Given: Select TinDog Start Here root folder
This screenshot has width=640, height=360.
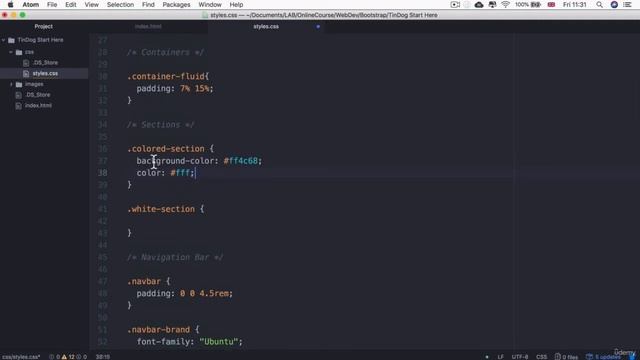Looking at the screenshot, I should coord(40,40).
